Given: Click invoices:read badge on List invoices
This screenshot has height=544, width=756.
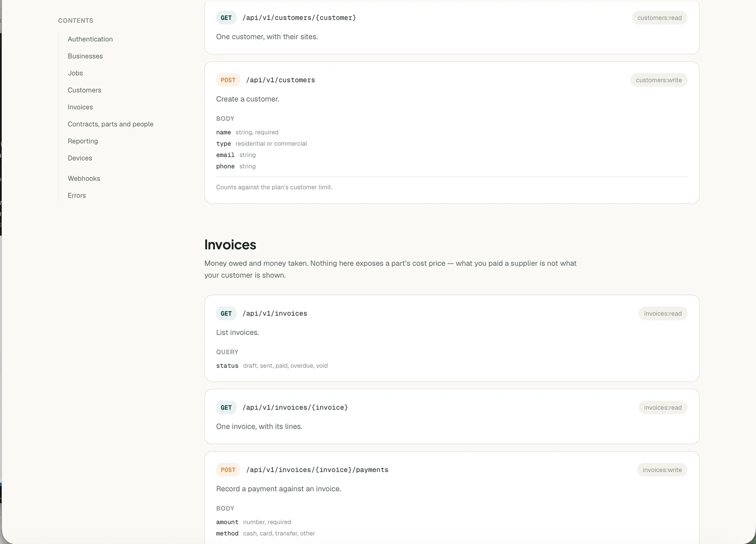Looking at the screenshot, I should point(663,313).
